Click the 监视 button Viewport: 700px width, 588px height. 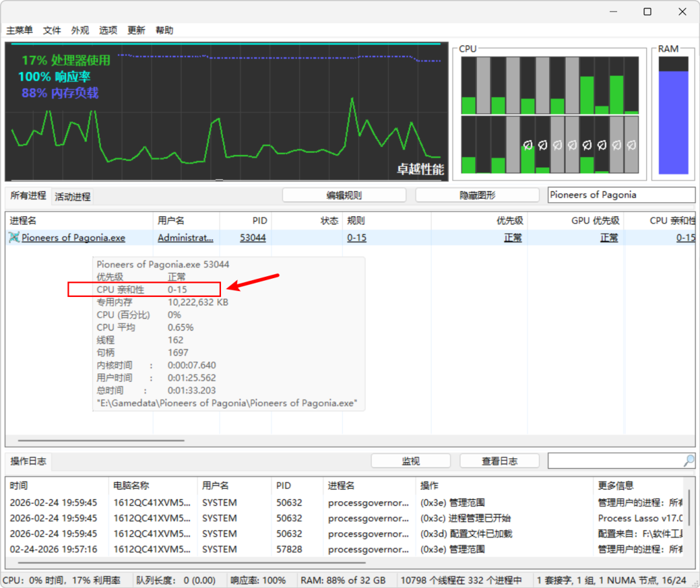point(411,461)
